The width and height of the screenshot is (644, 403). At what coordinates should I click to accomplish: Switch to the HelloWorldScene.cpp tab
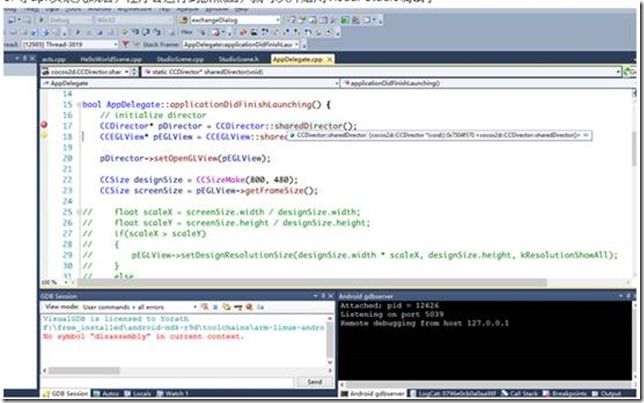(111, 60)
